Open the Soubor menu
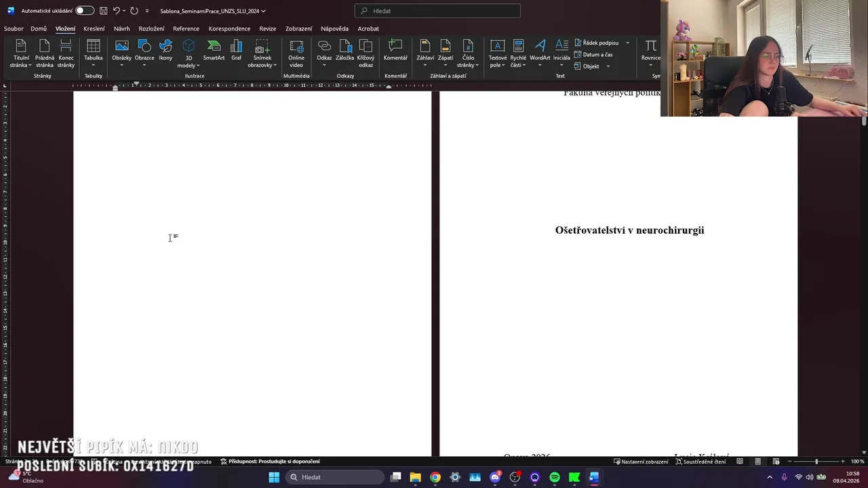The image size is (868, 488). 14,28
